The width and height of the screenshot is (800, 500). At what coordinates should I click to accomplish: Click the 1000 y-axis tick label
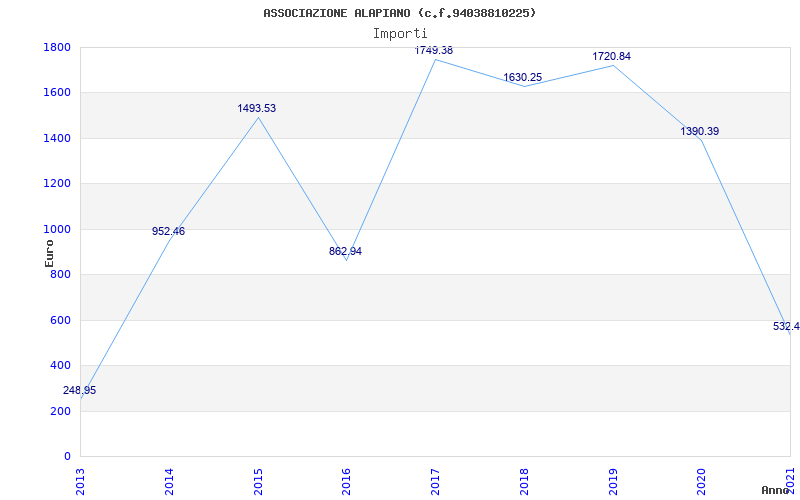tap(58, 229)
